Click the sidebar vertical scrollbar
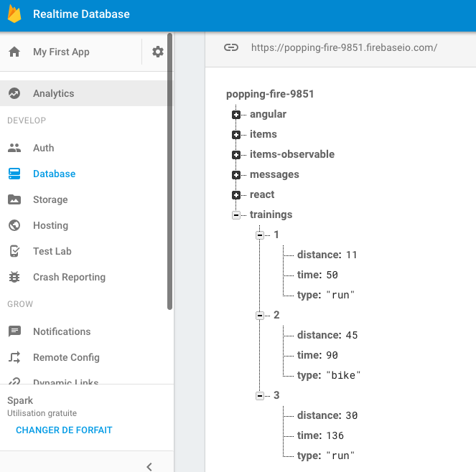This screenshot has width=476, height=472. click(x=169, y=172)
